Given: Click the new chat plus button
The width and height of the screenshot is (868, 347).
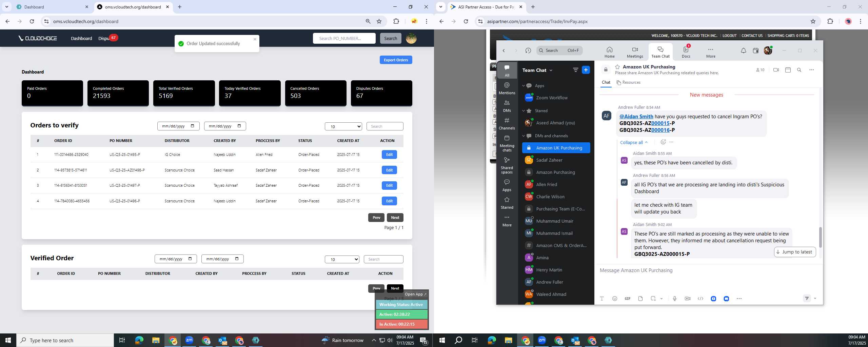Looking at the screenshot, I should click(x=586, y=70).
